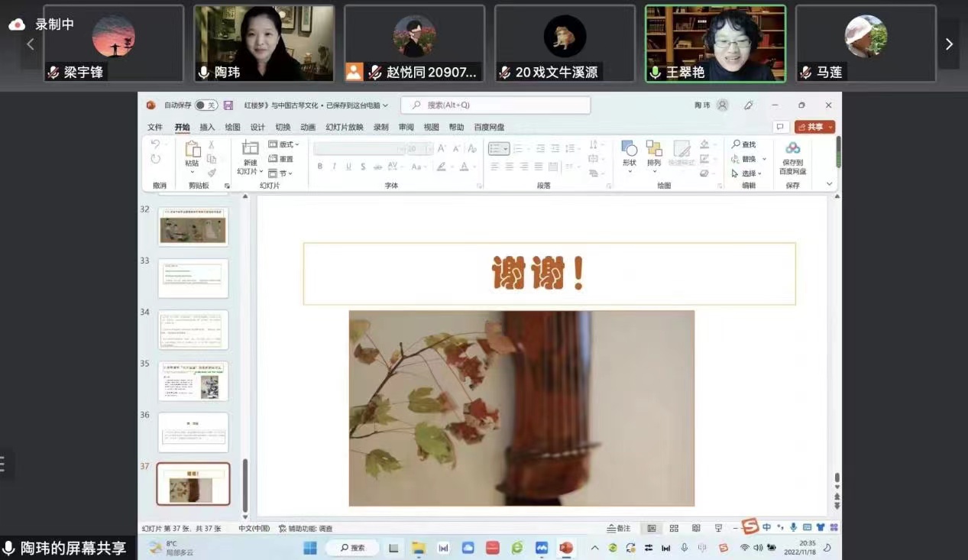This screenshot has height=560, width=968.
Task: Click the Paste (粘贴) clipboard icon
Action: [x=192, y=149]
